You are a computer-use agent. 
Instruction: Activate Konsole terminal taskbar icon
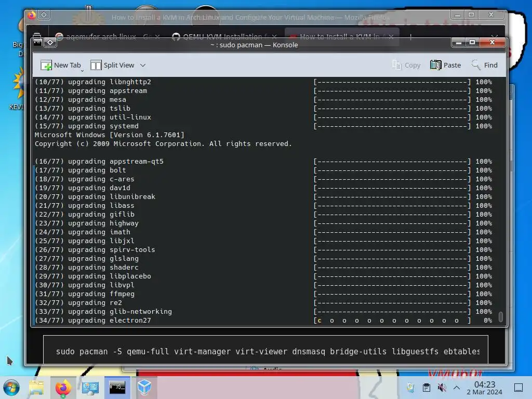117,388
